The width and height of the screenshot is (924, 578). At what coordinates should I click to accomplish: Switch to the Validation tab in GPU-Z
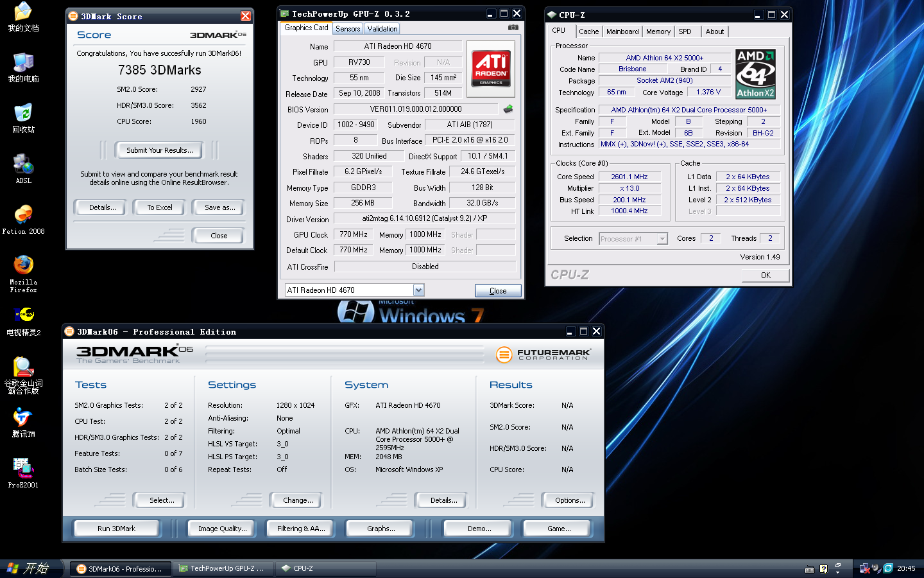click(382, 29)
